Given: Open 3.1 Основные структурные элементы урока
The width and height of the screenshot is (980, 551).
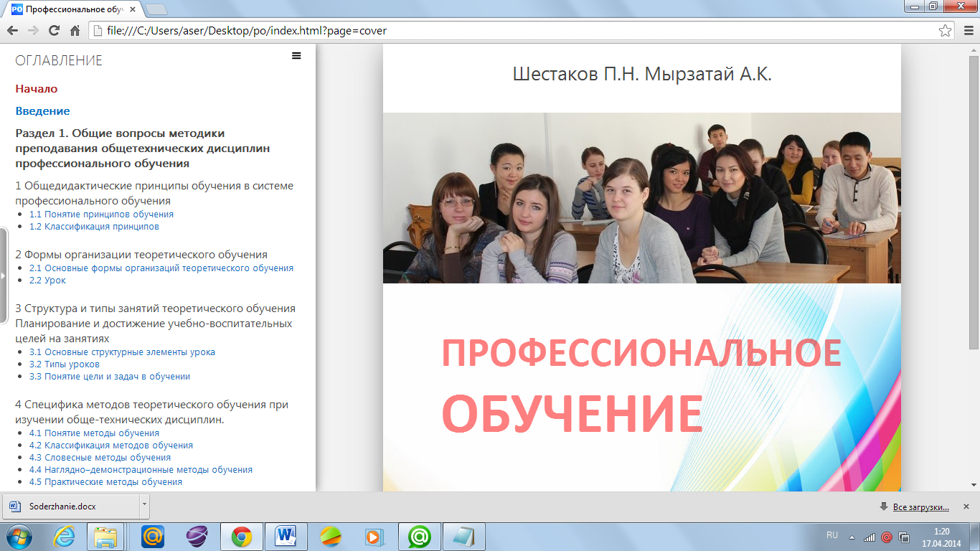Looking at the screenshot, I should 122,352.
